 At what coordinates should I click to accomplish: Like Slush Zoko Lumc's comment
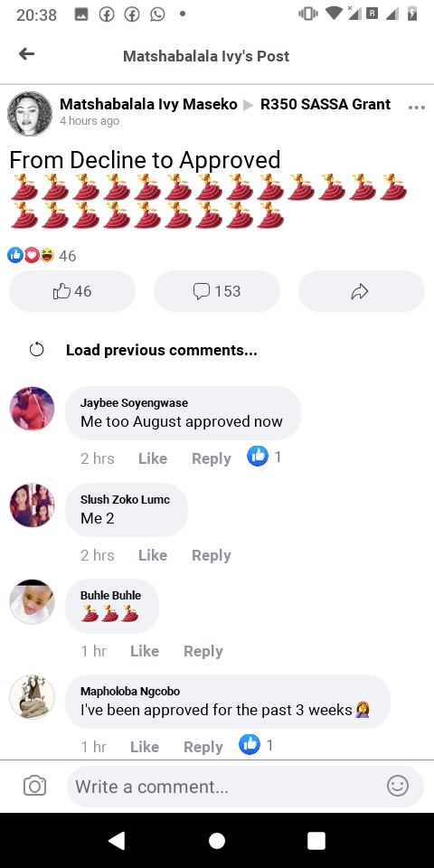153,555
